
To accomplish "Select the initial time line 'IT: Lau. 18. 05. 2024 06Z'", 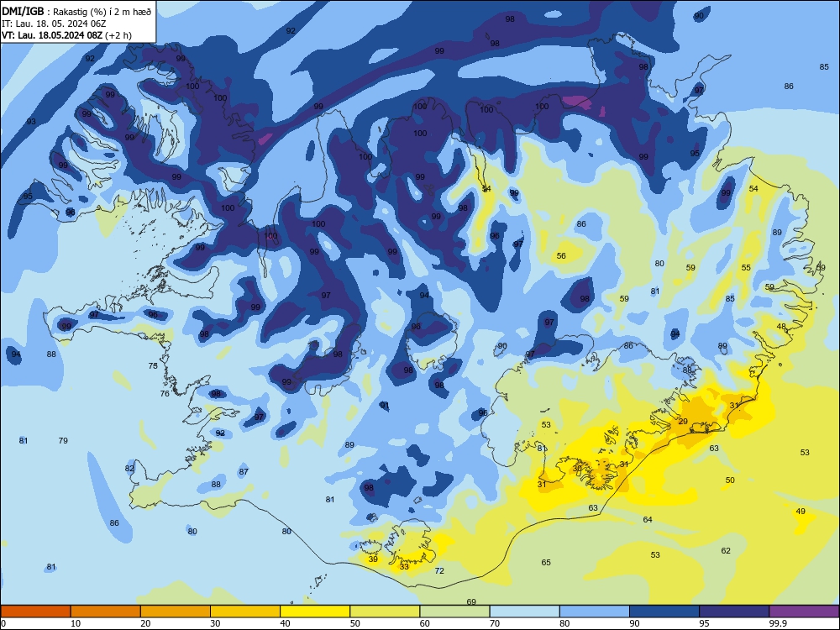I will click(x=54, y=24).
